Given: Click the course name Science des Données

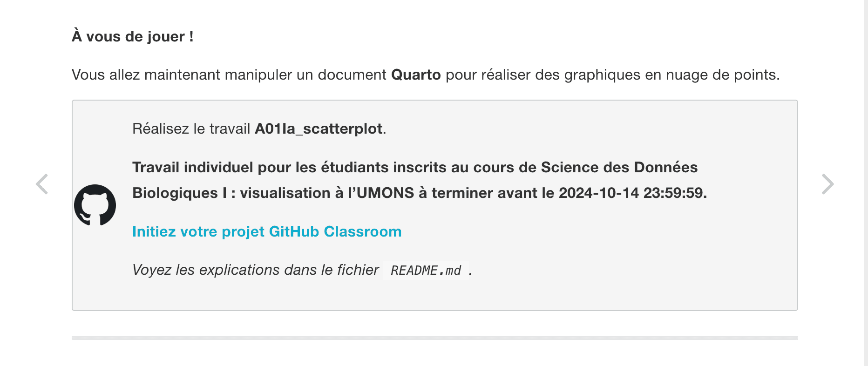Looking at the screenshot, I should pyautogui.click(x=619, y=167).
